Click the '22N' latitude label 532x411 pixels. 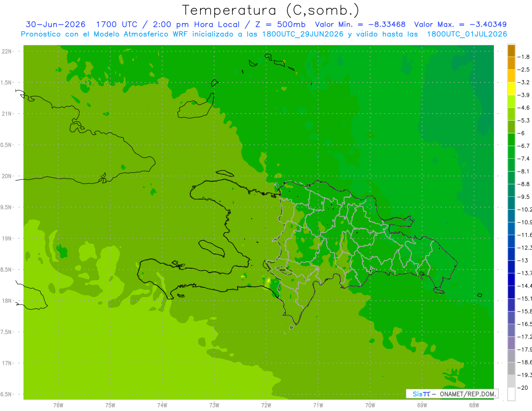click(x=8, y=51)
